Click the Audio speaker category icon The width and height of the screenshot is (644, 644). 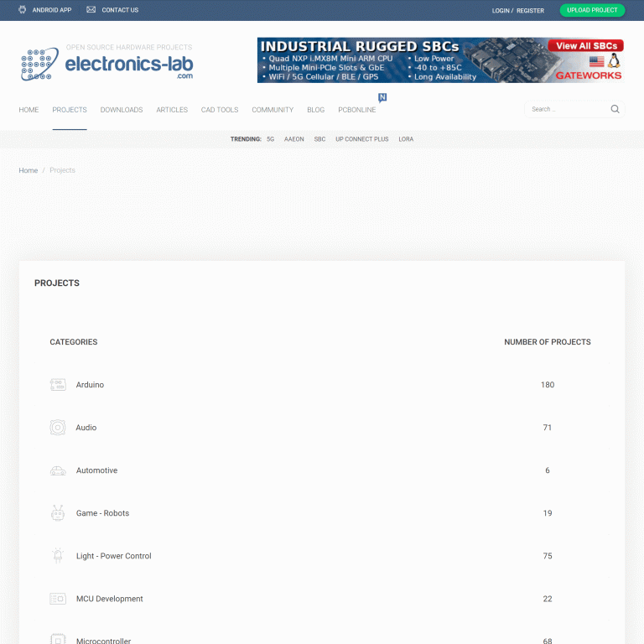[x=57, y=428]
